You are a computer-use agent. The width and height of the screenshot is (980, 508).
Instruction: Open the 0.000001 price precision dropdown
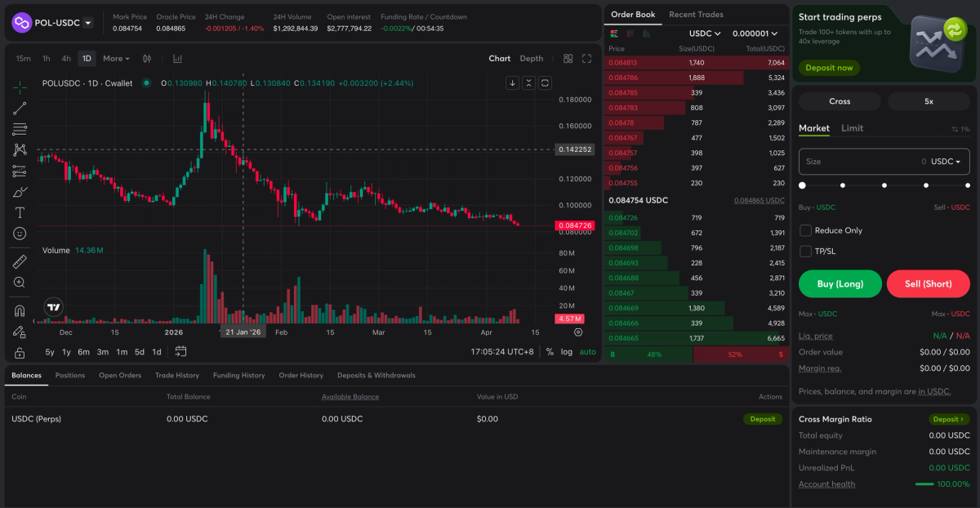pos(755,33)
